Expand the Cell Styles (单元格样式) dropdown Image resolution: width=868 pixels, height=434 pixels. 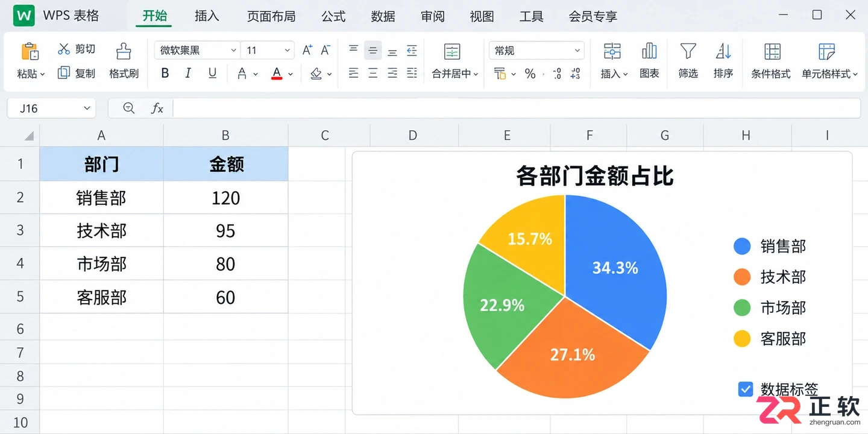click(855, 74)
